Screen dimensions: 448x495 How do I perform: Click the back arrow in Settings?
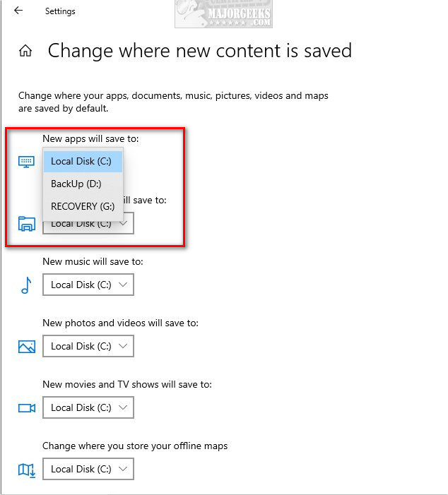coord(18,11)
